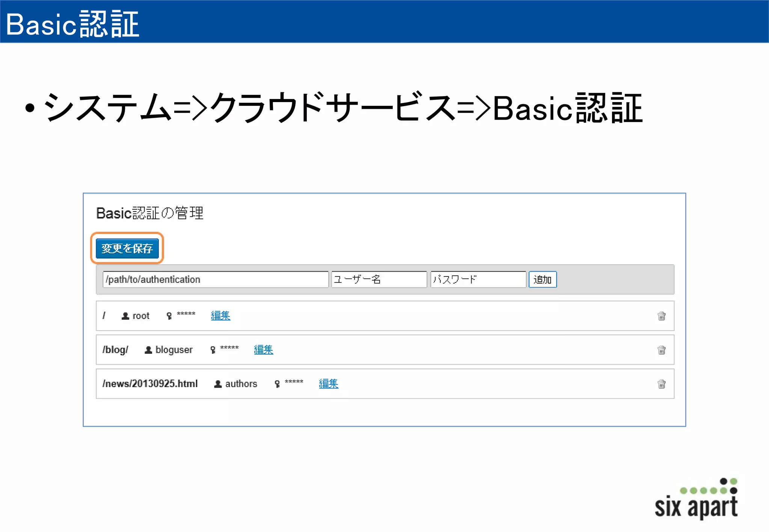Screen dimensions: 769x532
Task: Click the user icon beside root
Action: click(x=125, y=316)
